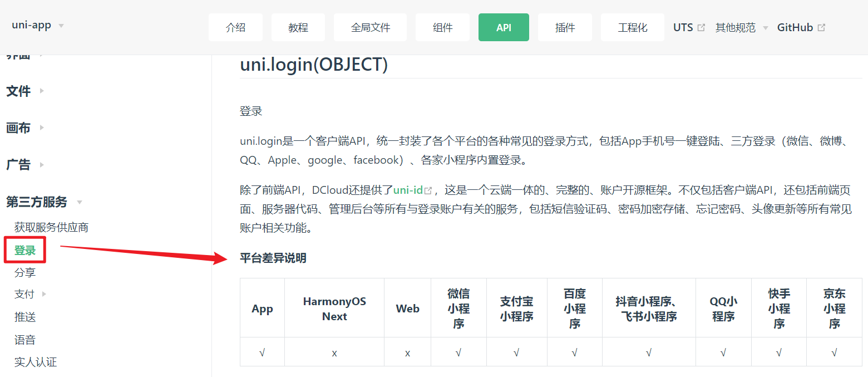Open the 登录 sidebar entry

24,249
